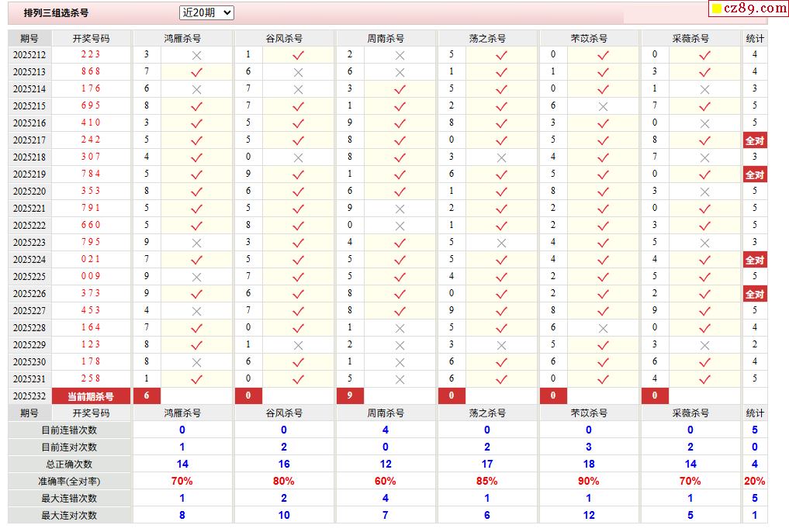Select the top 谷风杀号 column header
The height and width of the screenshot is (532, 789).
point(284,38)
